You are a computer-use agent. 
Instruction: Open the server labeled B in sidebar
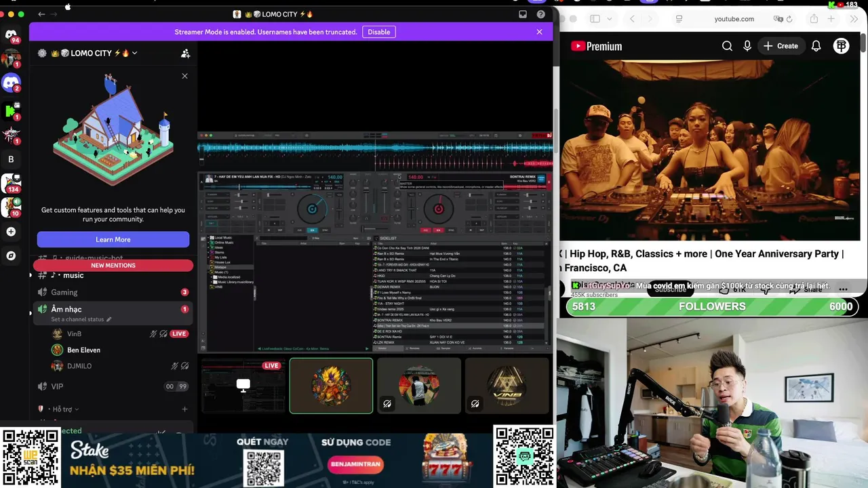(x=11, y=159)
